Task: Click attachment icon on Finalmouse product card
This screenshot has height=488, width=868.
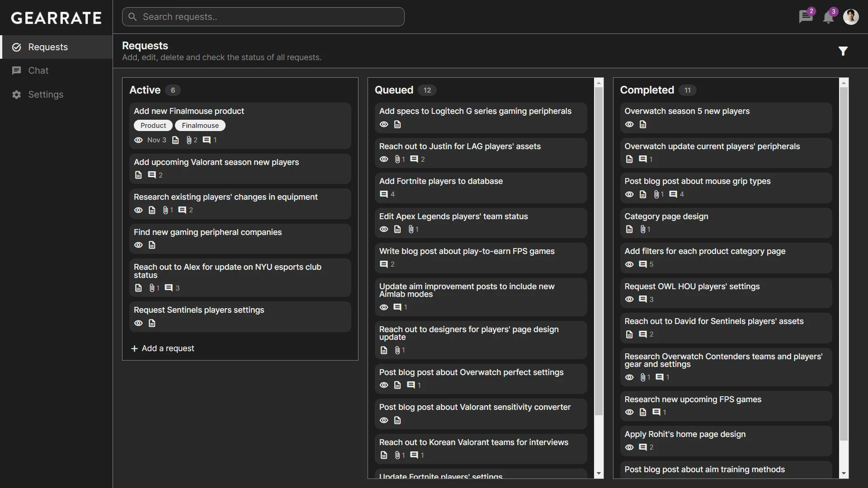Action: (189, 140)
